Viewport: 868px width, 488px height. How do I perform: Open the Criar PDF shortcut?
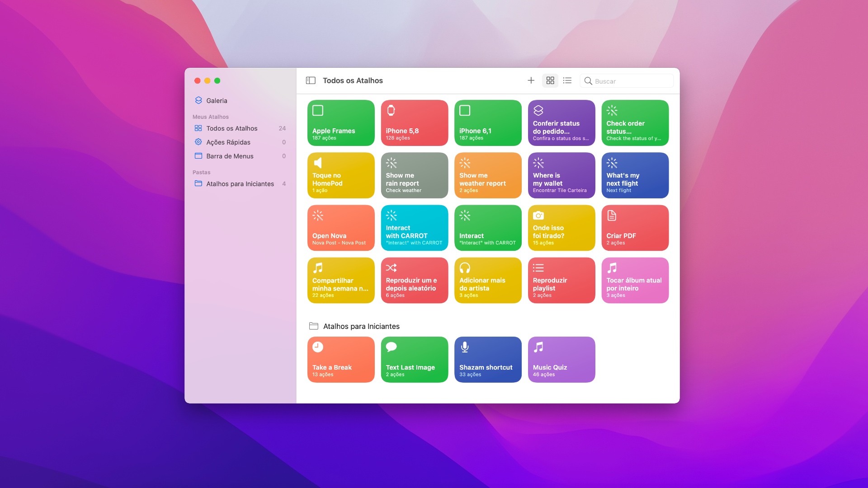click(x=634, y=228)
